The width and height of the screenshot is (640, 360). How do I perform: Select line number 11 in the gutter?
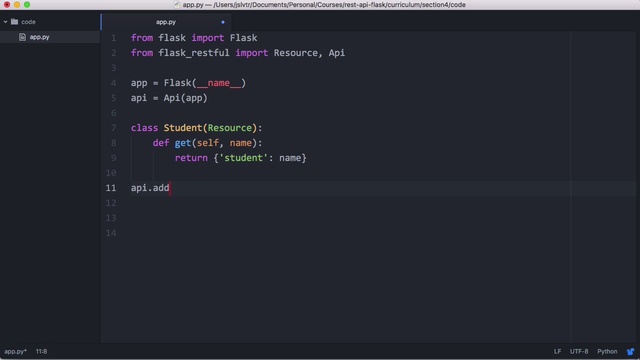111,188
